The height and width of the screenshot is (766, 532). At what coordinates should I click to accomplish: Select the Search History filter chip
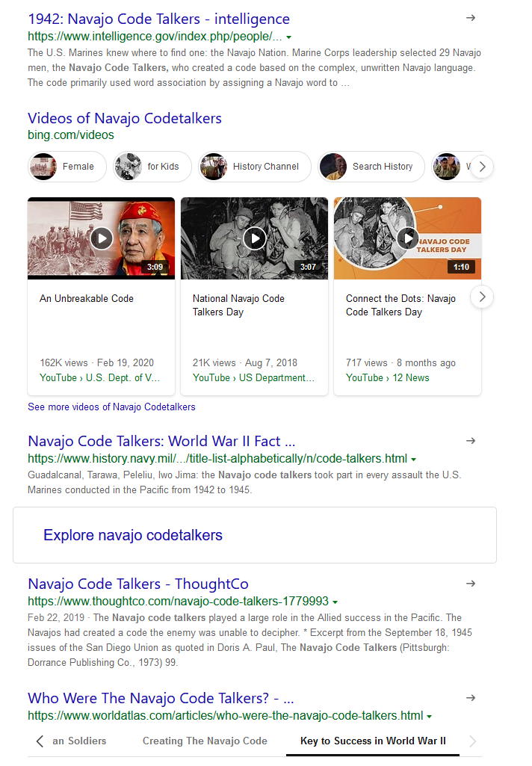[371, 167]
